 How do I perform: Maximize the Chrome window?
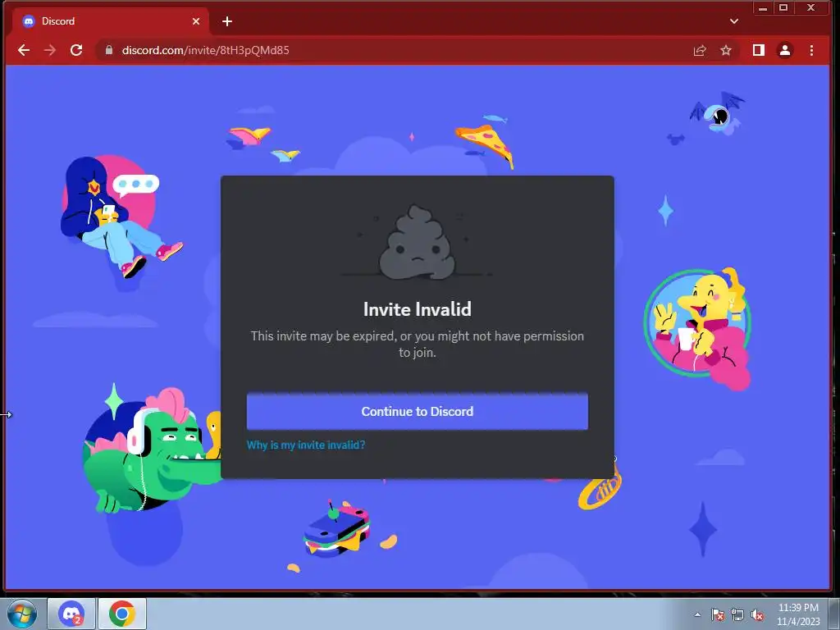783,8
